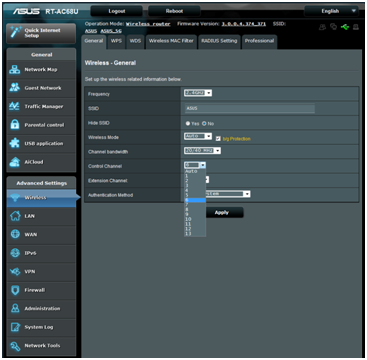Choose highlighted channel 6 in the list
367x360 pixels.
pyautogui.click(x=195, y=200)
